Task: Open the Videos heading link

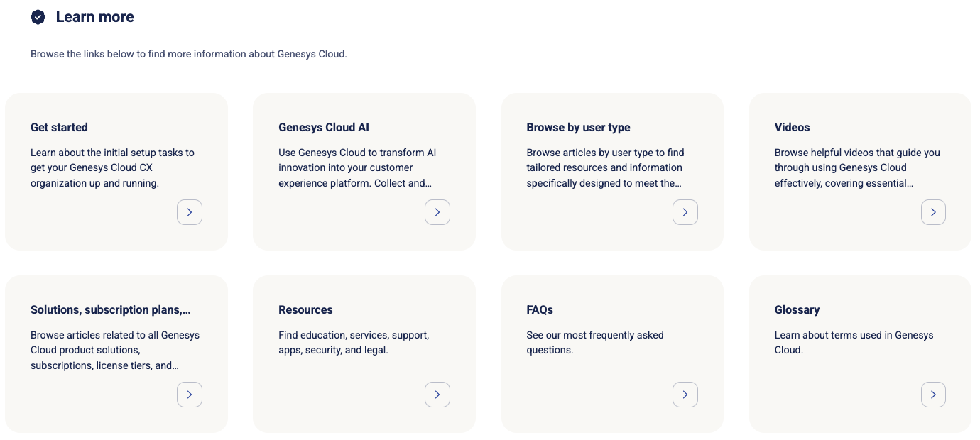Action: coord(792,128)
